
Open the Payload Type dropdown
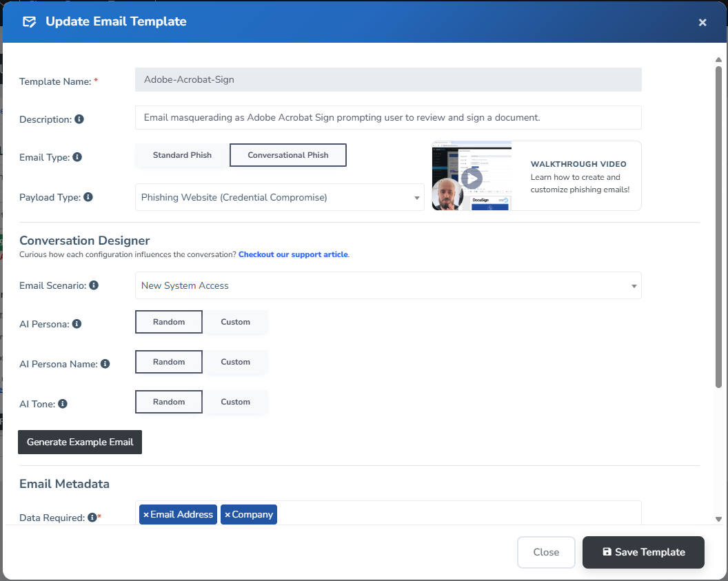tap(279, 198)
